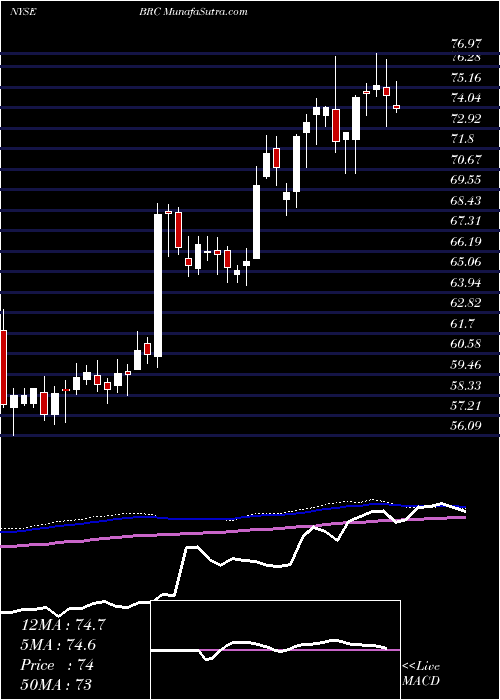Image resolution: width=500 pixels, height=700 pixels.
Task: Click the 69.55 price level label
Action: [x=467, y=180]
